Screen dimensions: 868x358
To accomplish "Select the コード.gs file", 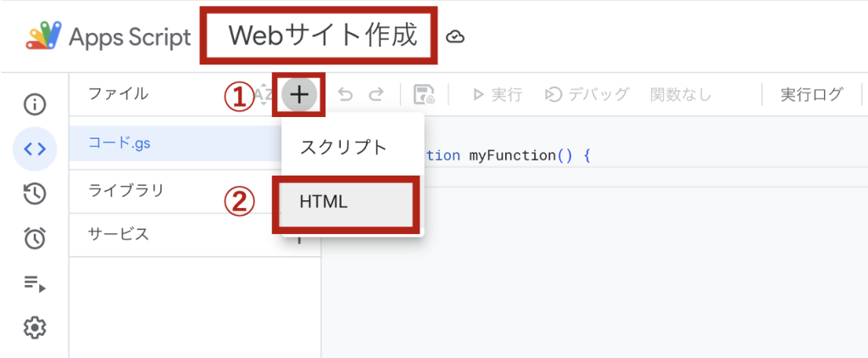I will pos(175,143).
